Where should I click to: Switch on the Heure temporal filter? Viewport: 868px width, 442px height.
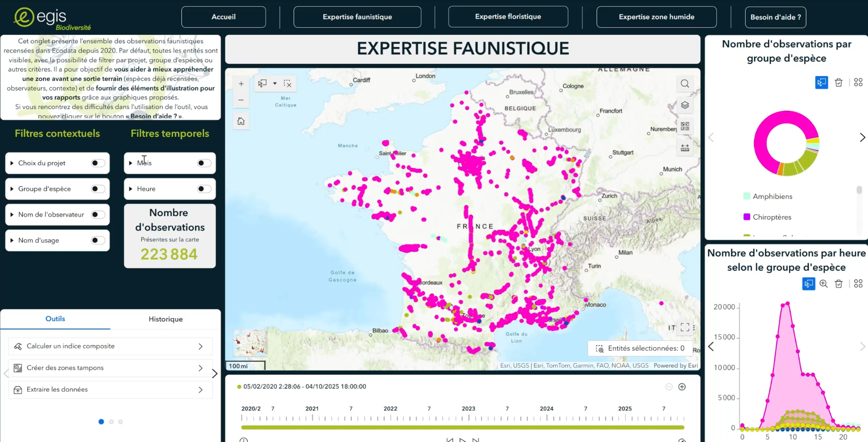(x=204, y=189)
